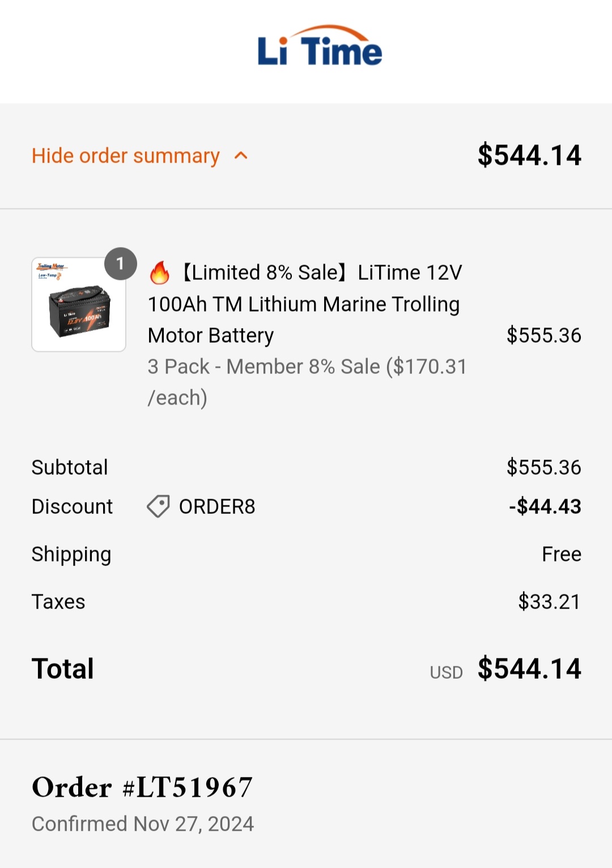Collapse order summary using the chevron arrow
Image resolution: width=612 pixels, height=868 pixels.
[x=241, y=156]
